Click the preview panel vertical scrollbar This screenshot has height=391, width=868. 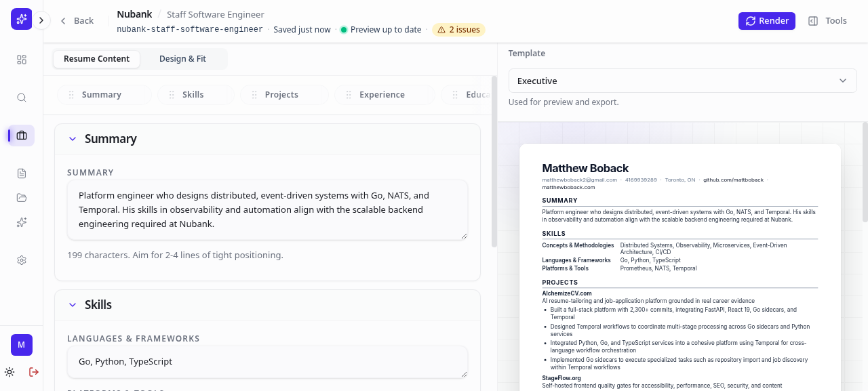tap(865, 172)
